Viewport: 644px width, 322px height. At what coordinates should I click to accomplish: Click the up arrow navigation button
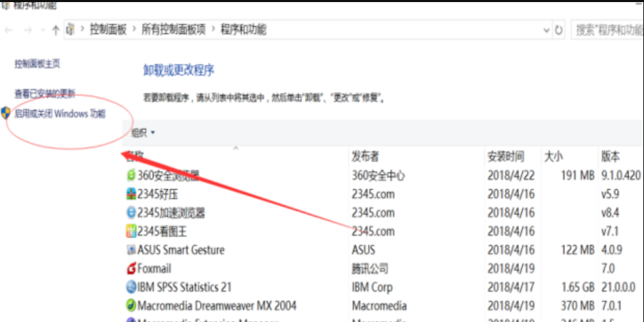pyautogui.click(x=55, y=30)
